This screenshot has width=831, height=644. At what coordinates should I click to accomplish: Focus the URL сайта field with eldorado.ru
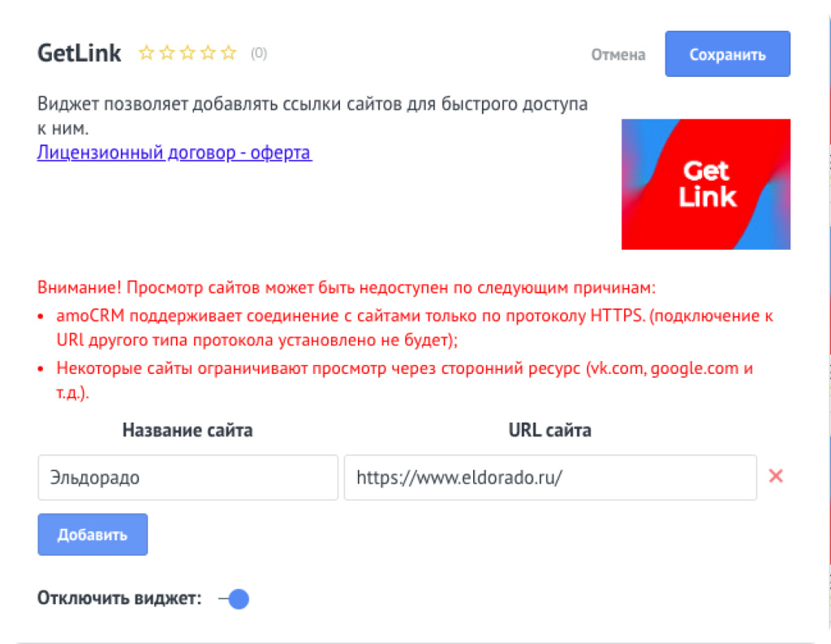coord(550,477)
